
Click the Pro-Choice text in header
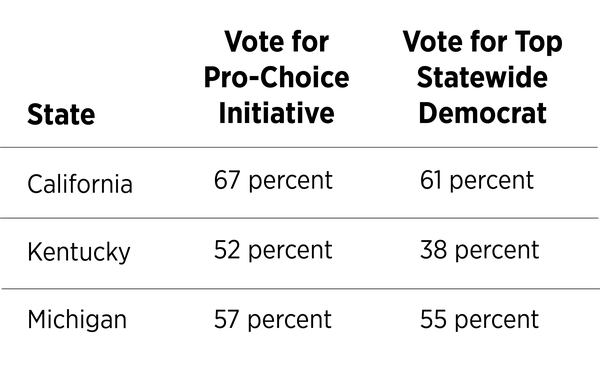(276, 77)
